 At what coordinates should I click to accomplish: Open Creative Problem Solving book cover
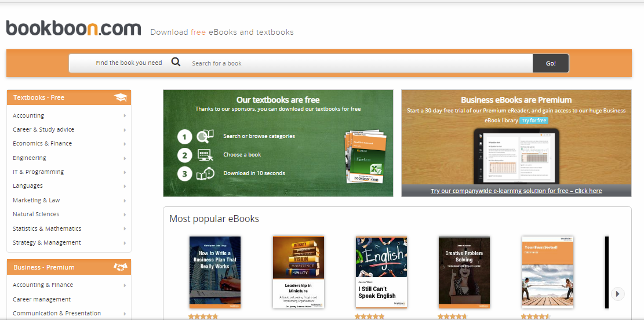click(x=464, y=272)
